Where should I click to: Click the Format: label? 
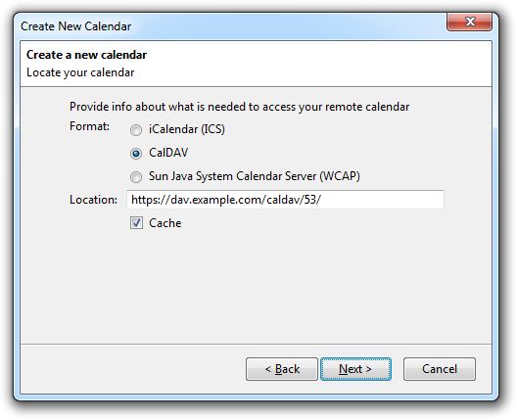tap(89, 126)
